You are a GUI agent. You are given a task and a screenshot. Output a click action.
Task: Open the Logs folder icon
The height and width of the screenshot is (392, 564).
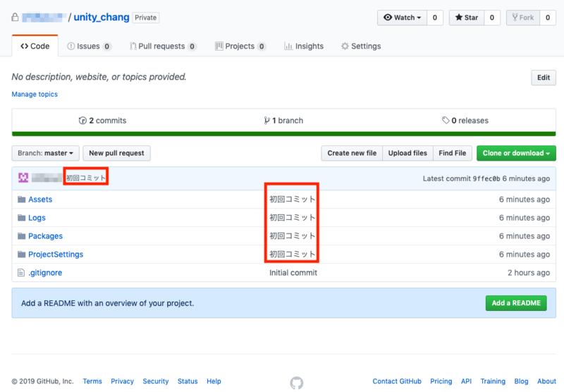[x=22, y=218]
